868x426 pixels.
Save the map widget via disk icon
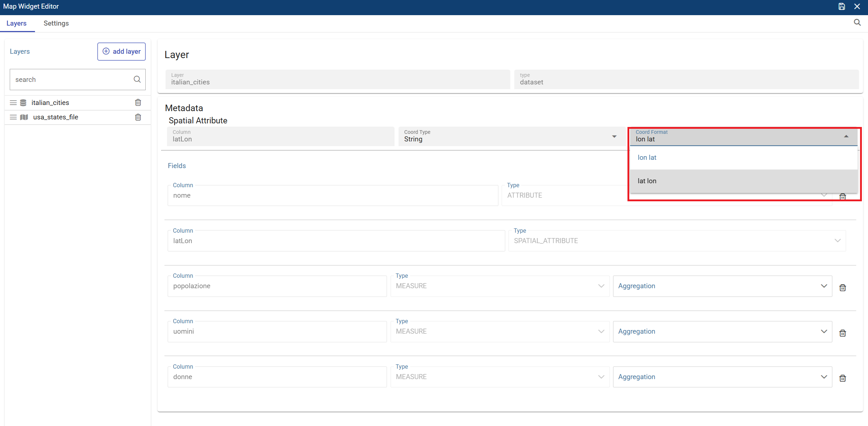(x=842, y=6)
